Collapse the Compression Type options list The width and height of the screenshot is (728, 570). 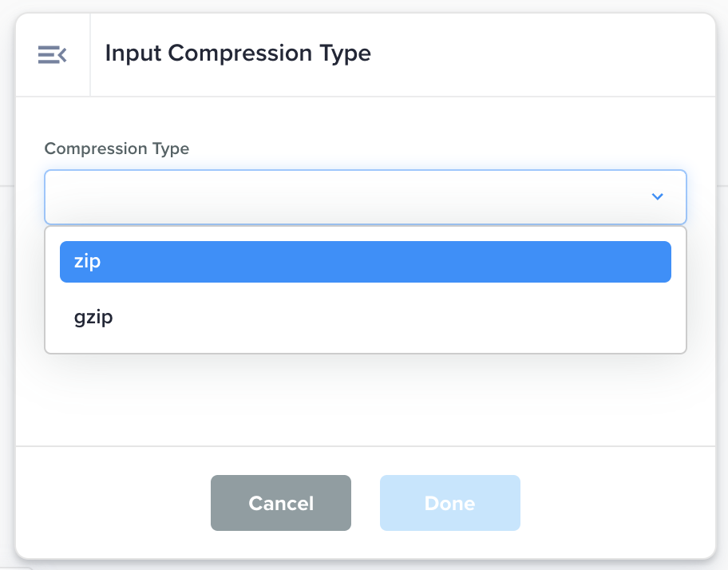pyautogui.click(x=657, y=196)
